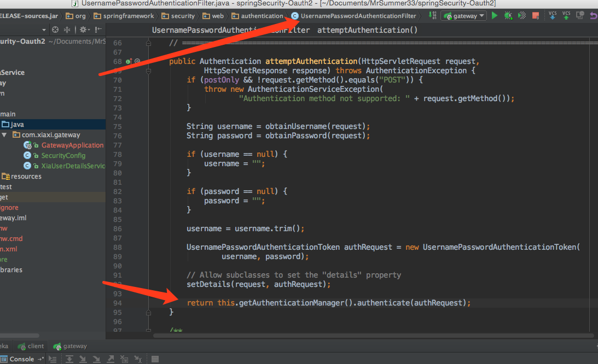Open project panel gear settings
This screenshot has width=598, height=364.
pos(84,30)
